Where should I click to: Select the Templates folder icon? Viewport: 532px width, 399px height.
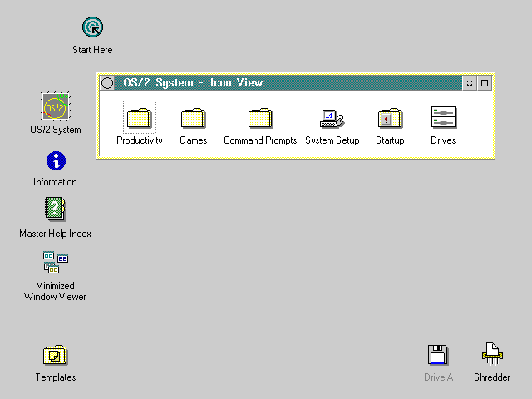click(x=55, y=356)
